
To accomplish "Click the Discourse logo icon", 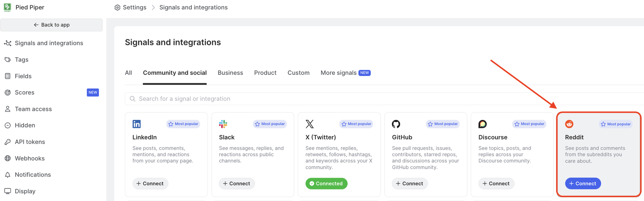I will click(482, 124).
